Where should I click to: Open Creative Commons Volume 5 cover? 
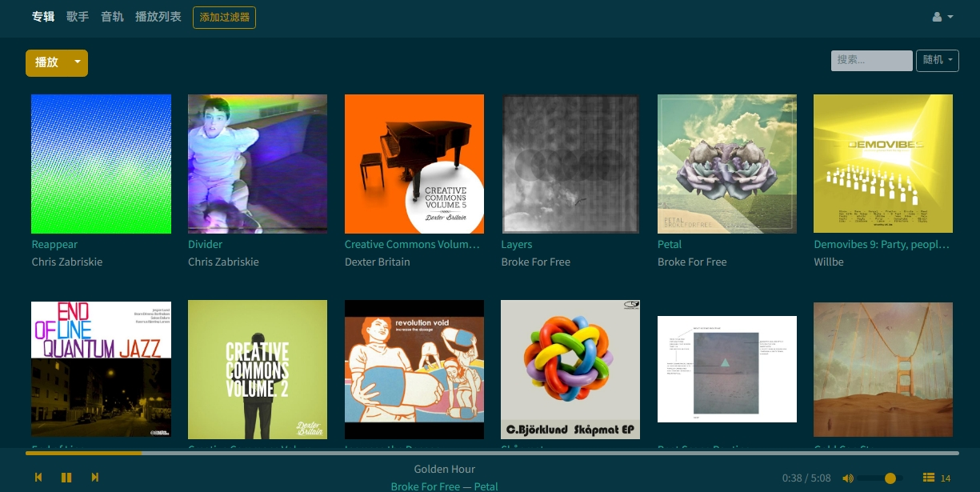pyautogui.click(x=414, y=164)
